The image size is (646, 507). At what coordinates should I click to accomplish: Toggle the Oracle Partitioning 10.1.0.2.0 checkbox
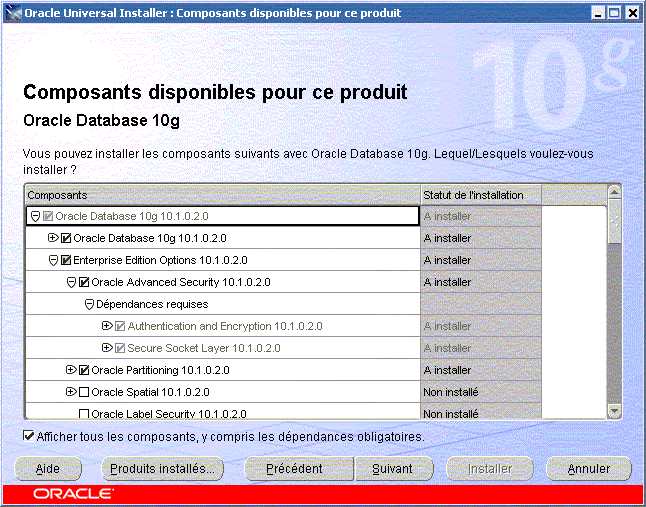pos(84,370)
